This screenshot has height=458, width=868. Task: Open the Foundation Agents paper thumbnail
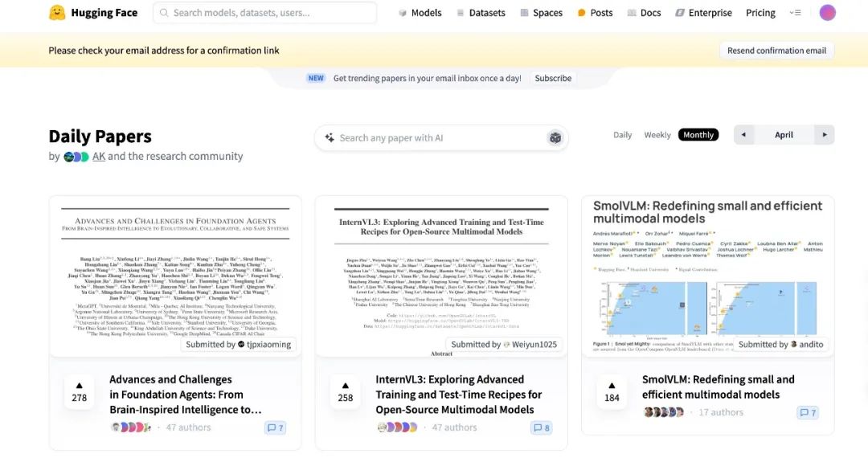pos(175,276)
